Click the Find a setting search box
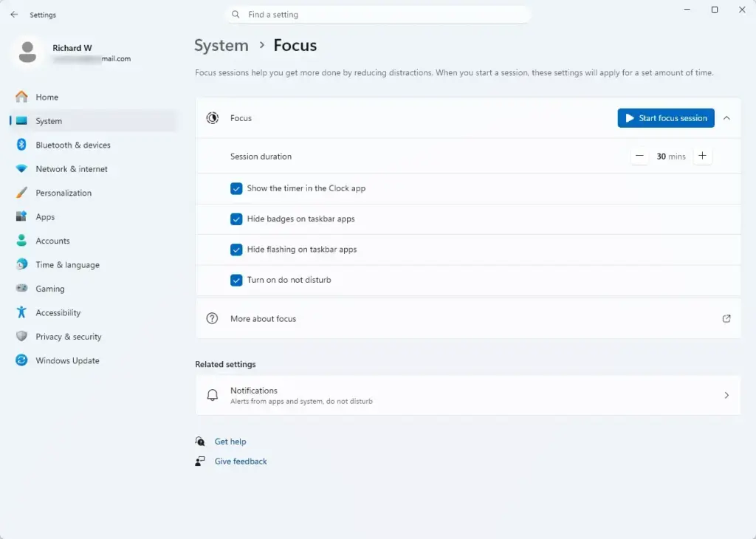The height and width of the screenshot is (539, 756). [x=377, y=15]
